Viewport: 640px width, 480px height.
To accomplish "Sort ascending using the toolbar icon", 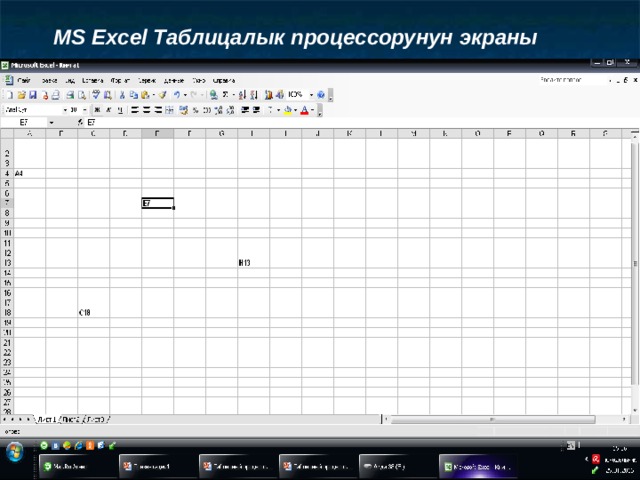I will (x=242, y=95).
